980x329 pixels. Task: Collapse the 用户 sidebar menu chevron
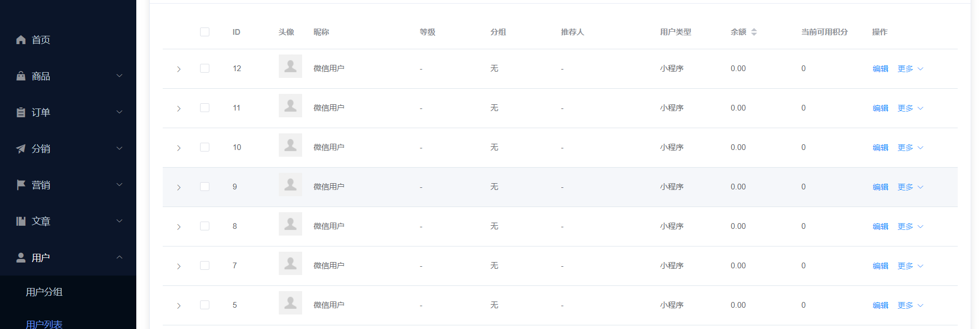tap(119, 257)
